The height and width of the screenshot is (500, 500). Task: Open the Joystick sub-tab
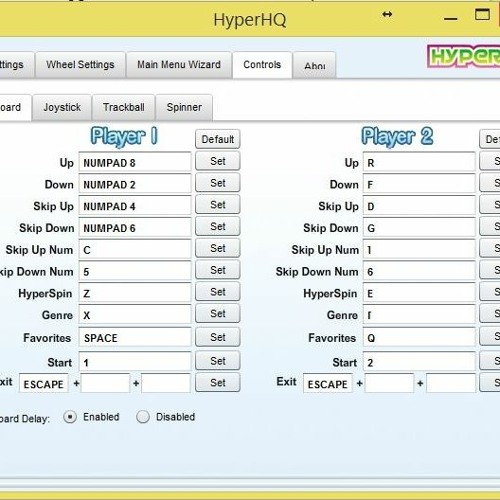(62, 107)
